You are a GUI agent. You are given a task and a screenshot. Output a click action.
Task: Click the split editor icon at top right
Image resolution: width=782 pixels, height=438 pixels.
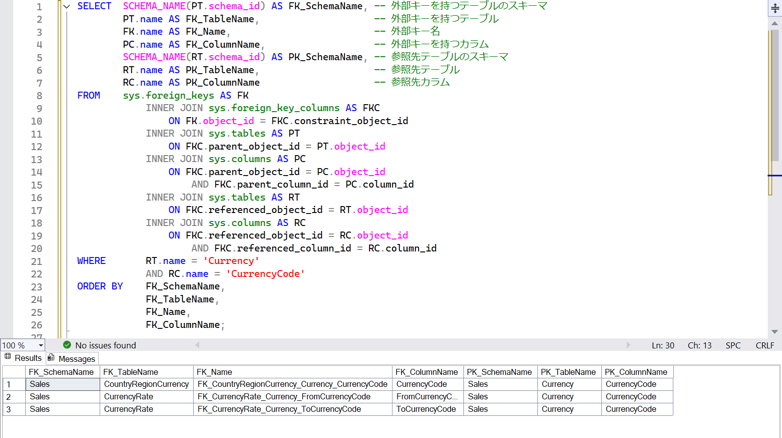pos(775,9)
